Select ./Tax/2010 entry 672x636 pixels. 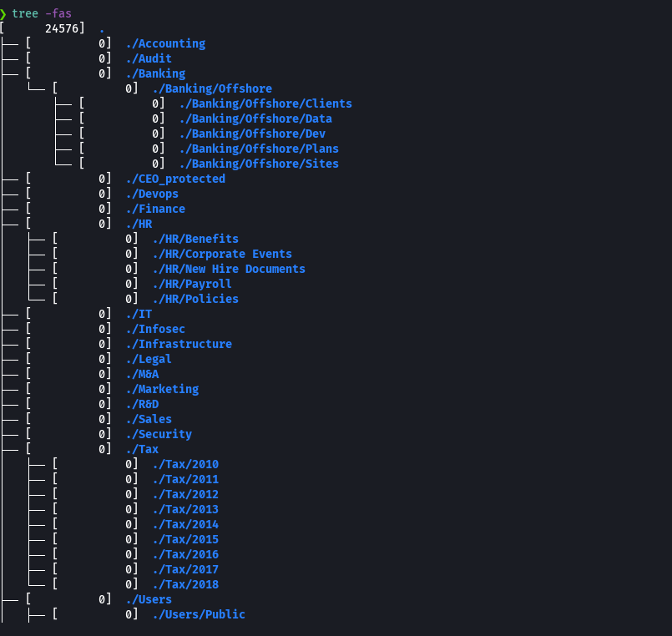(x=185, y=464)
